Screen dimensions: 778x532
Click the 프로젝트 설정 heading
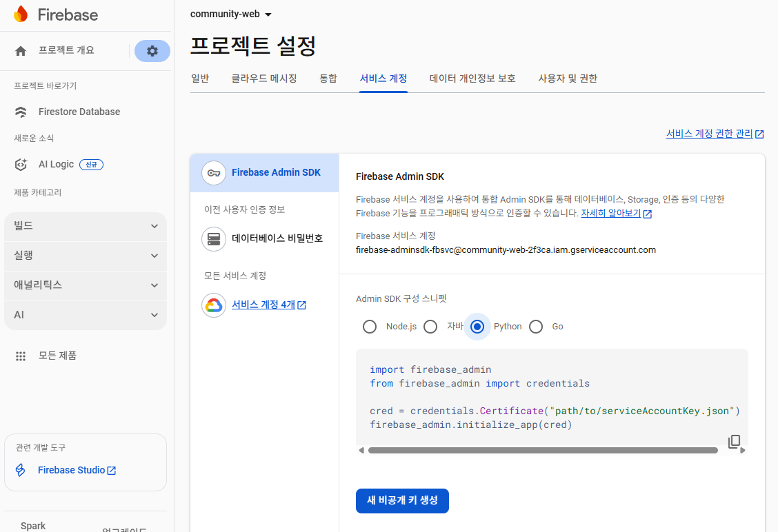click(x=253, y=46)
